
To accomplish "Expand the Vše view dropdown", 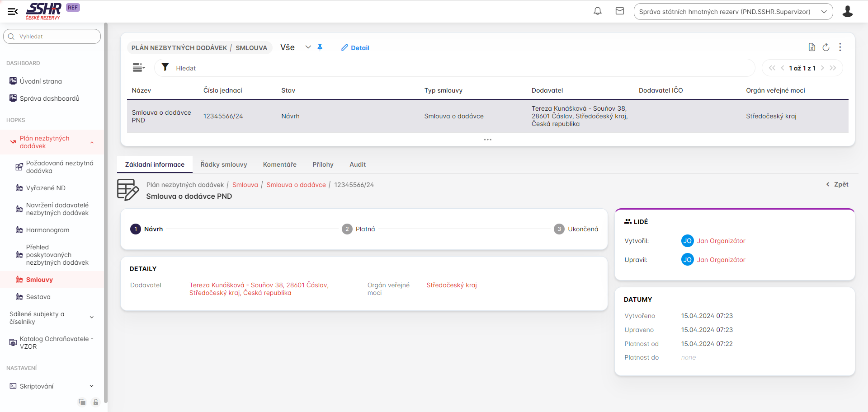I will coord(308,47).
